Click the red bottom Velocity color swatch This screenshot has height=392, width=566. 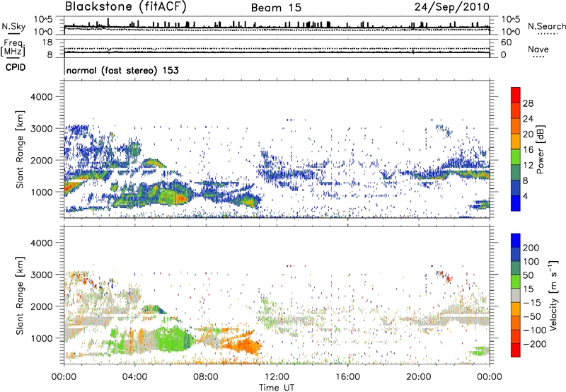[516, 350]
